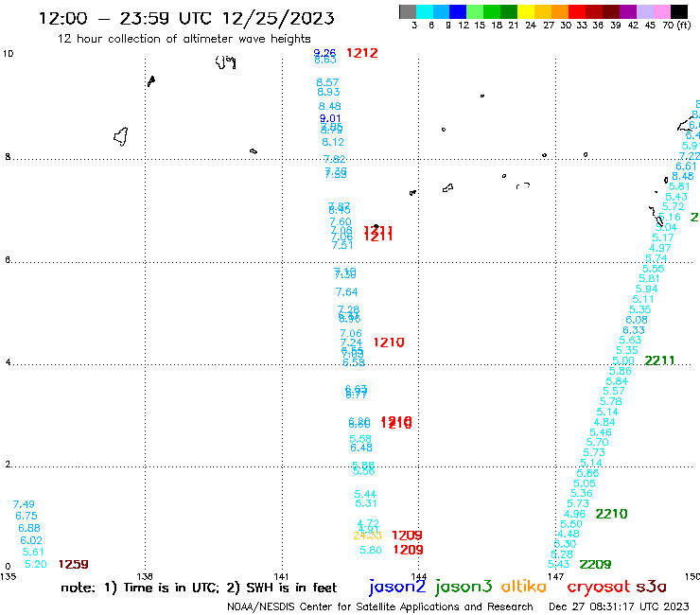This screenshot has height=615, width=700.
Task: Click the green time label 2211
Action: pos(660,360)
